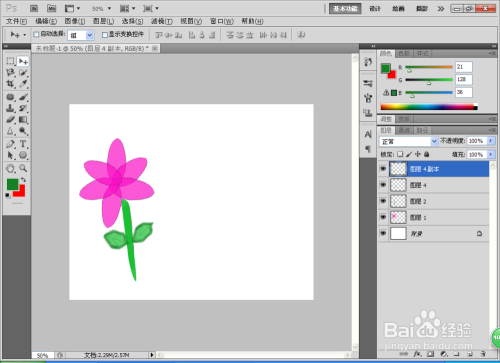This screenshot has width=500, height=363.
Task: Reset default foreground and background colors
Action: coord(8,195)
